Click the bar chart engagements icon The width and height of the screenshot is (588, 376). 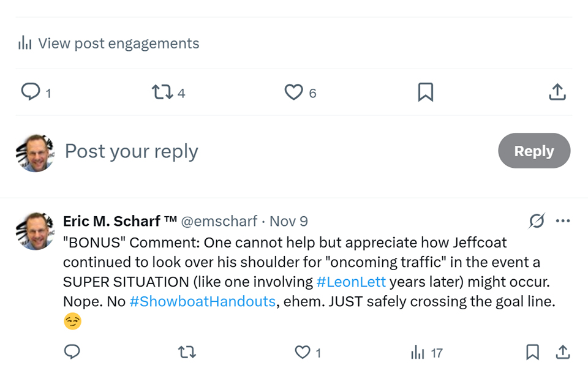pos(24,43)
